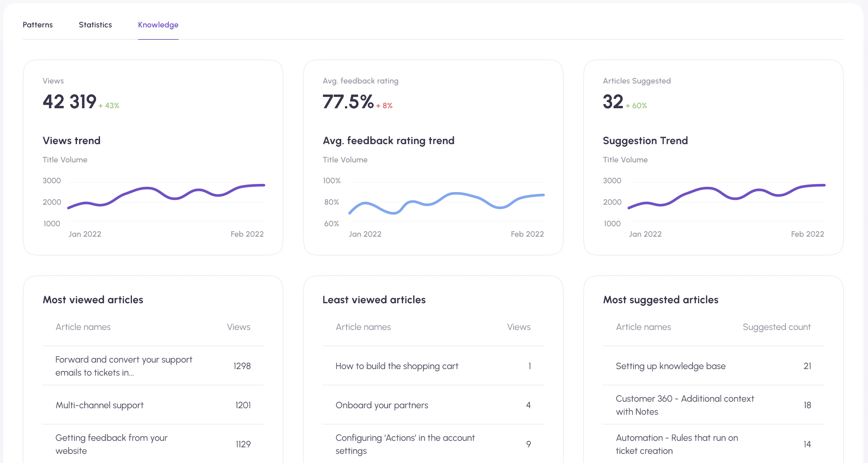
Task: Click the 32 Articles Suggested number
Action: (x=613, y=101)
